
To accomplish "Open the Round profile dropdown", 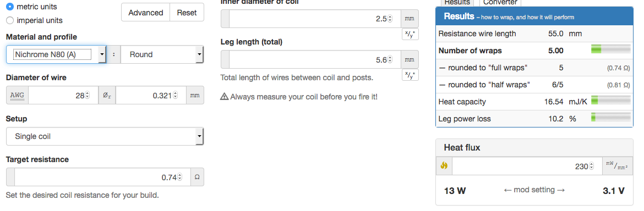I will pos(162,54).
